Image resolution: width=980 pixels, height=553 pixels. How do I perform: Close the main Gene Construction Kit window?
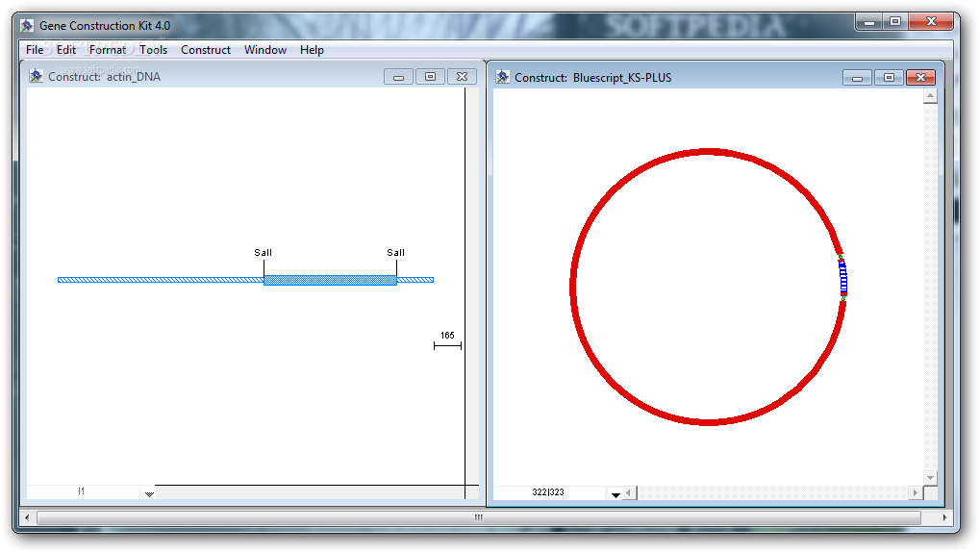pyautogui.click(x=931, y=22)
